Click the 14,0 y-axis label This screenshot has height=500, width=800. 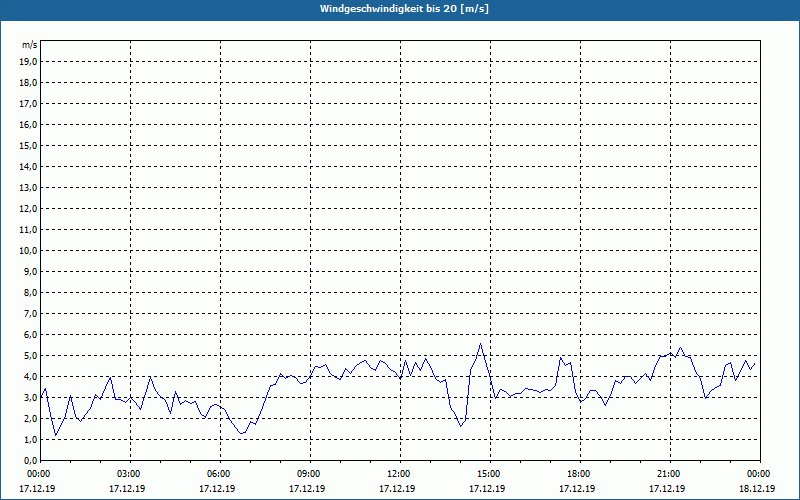(x=29, y=167)
